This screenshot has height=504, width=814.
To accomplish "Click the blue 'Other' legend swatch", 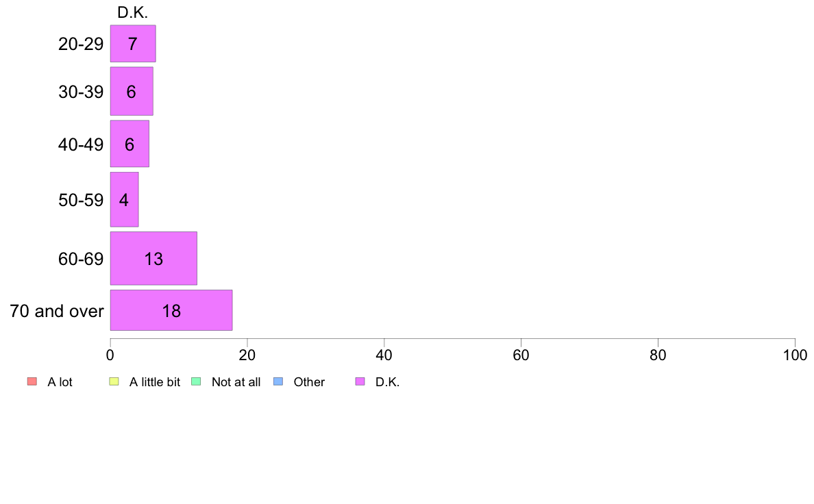I will (x=278, y=381).
